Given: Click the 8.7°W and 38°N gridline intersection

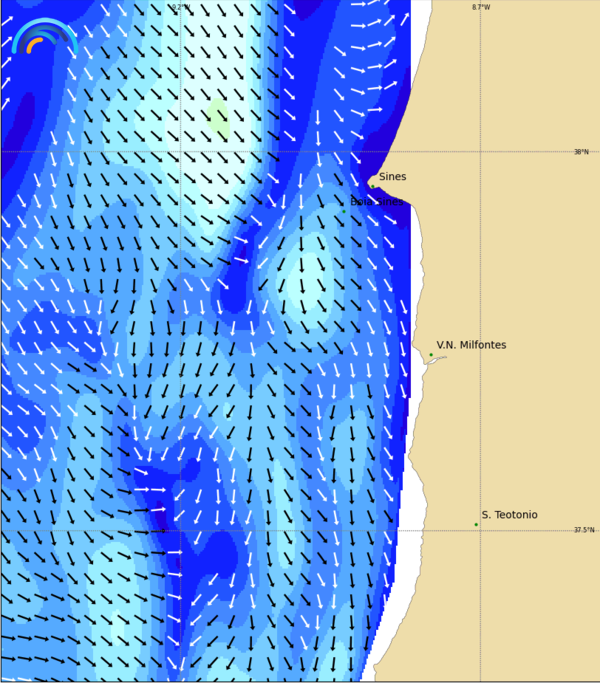Looking at the screenshot, I should 480,151.
